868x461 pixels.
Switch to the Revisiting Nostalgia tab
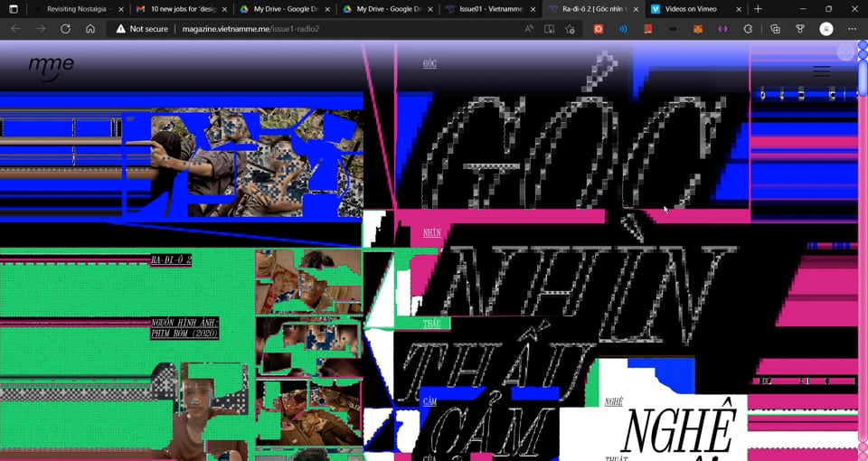point(78,9)
